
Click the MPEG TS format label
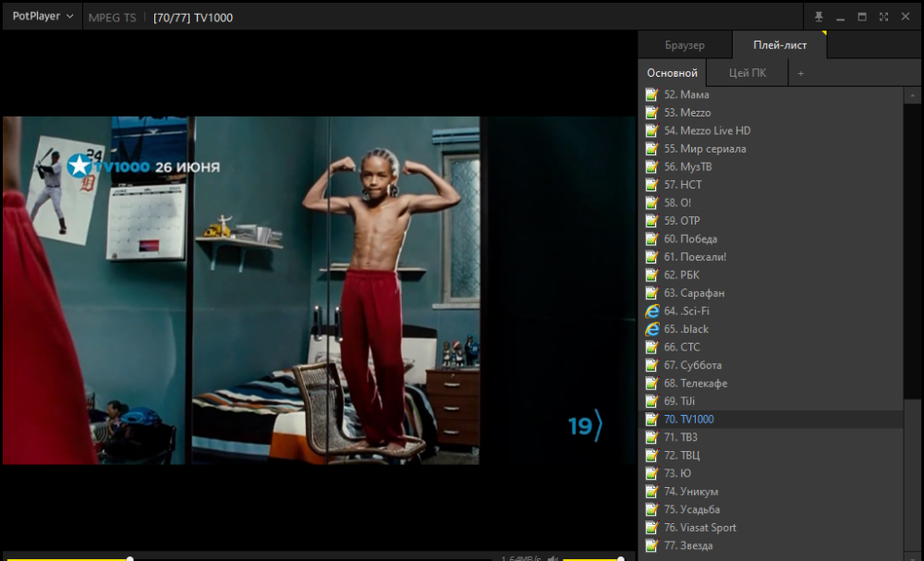click(112, 18)
